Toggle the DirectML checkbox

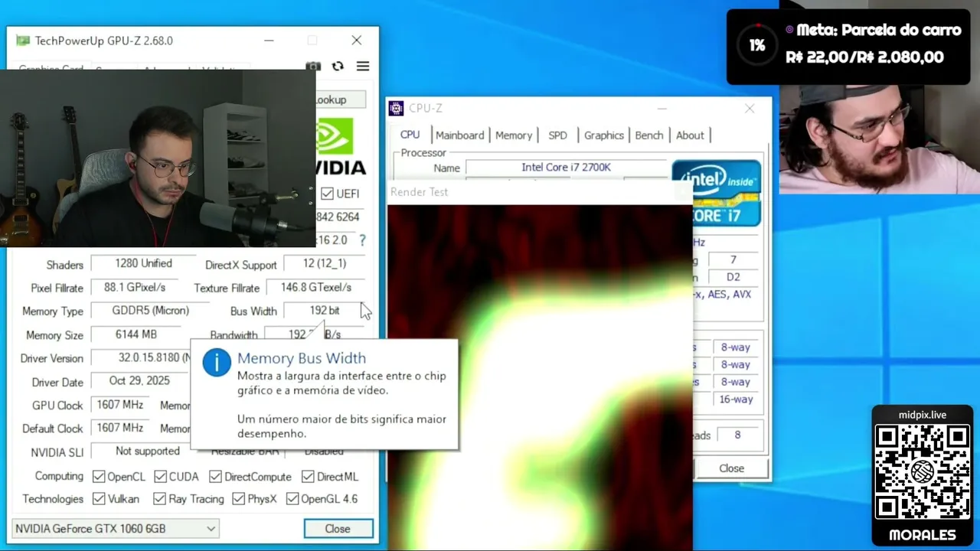pos(308,477)
